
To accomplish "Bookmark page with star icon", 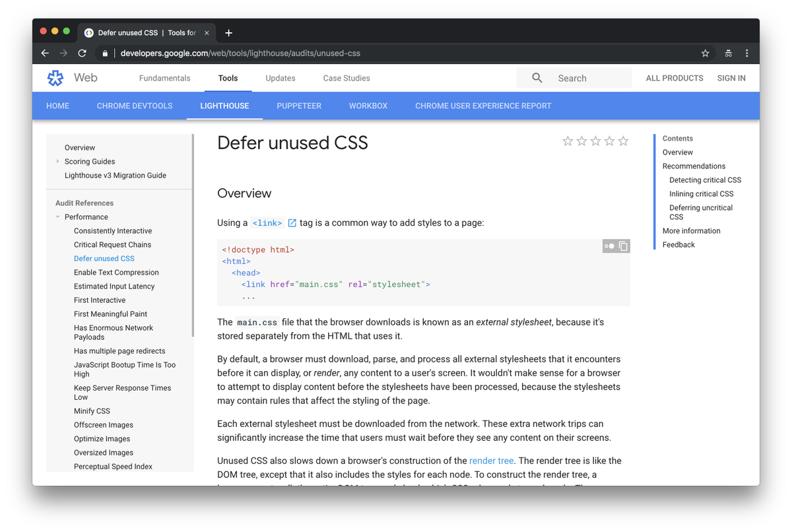I will click(x=705, y=53).
